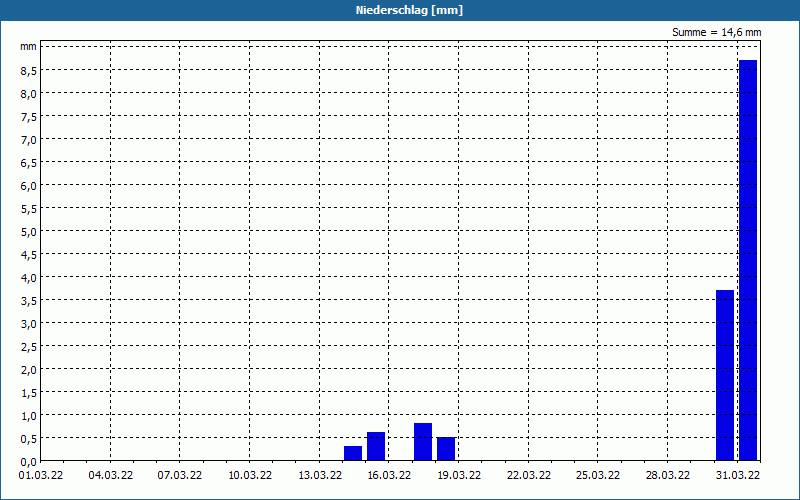This screenshot has height=500, width=800.
Task: Click the y-axis value 5,5
Action: click(29, 209)
